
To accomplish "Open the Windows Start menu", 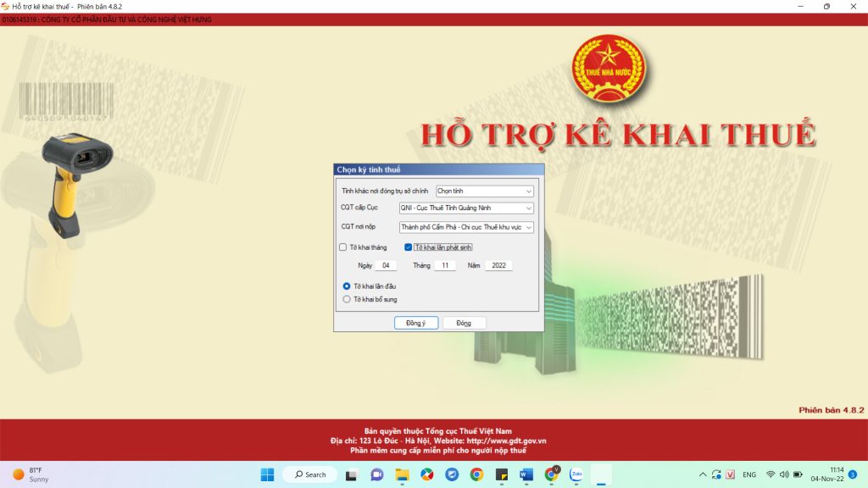I will click(x=267, y=474).
